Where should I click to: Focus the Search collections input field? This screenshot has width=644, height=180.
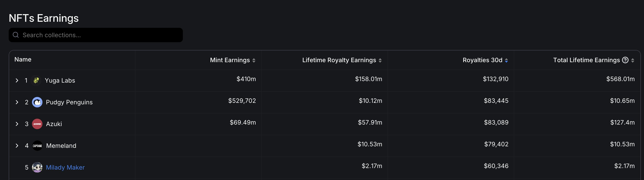click(x=96, y=35)
